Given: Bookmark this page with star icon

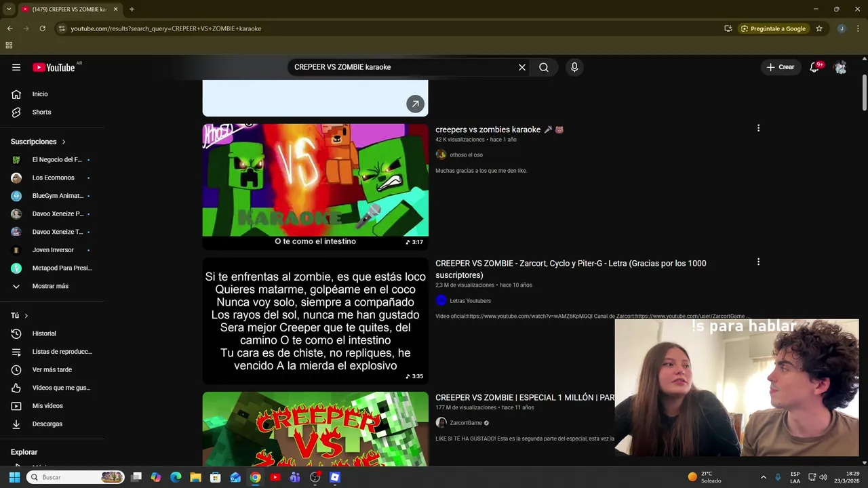Looking at the screenshot, I should 819,28.
